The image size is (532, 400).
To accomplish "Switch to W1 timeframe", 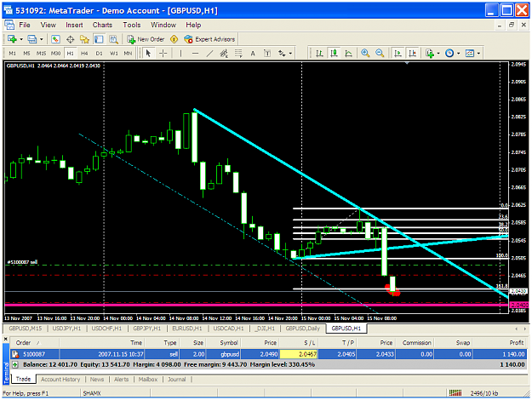I will 114,54.
